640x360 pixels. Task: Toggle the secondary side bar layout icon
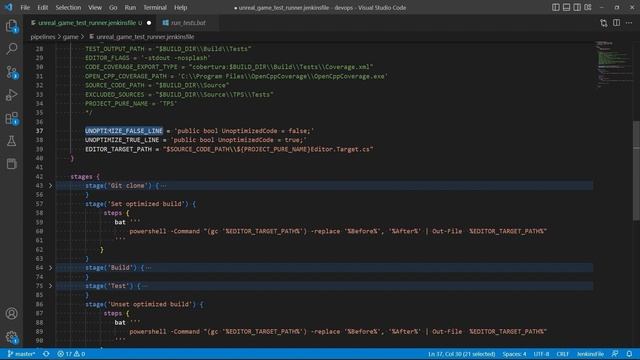click(577, 7)
